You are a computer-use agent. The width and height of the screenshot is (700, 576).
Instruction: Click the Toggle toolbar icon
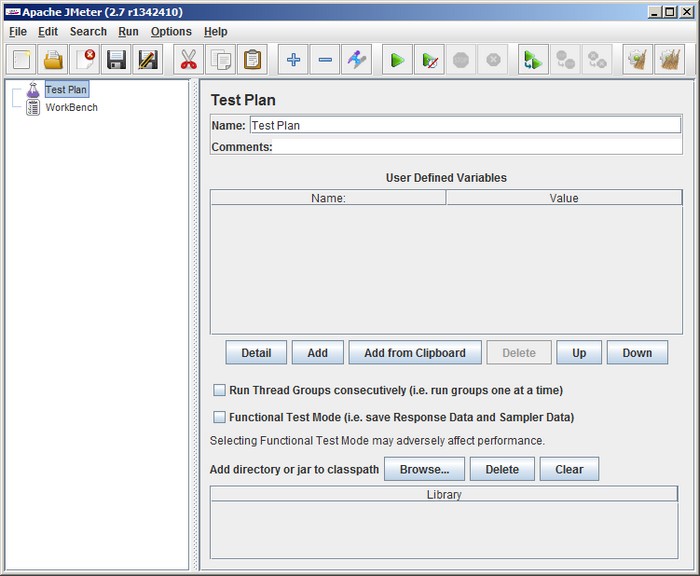[x=356, y=59]
